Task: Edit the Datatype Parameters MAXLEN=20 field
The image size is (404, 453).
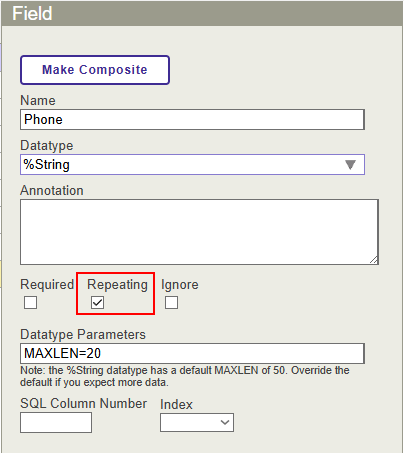Action: 192,353
